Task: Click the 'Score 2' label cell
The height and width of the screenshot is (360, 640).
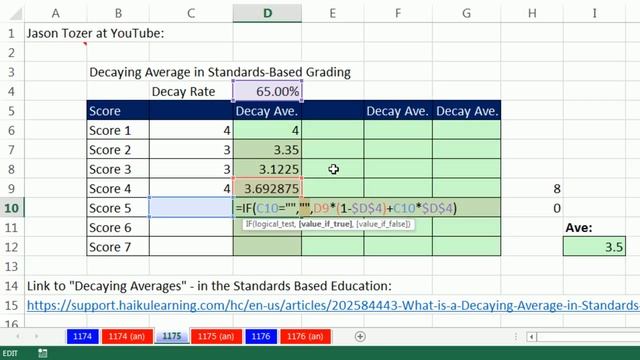Action: pos(118,150)
